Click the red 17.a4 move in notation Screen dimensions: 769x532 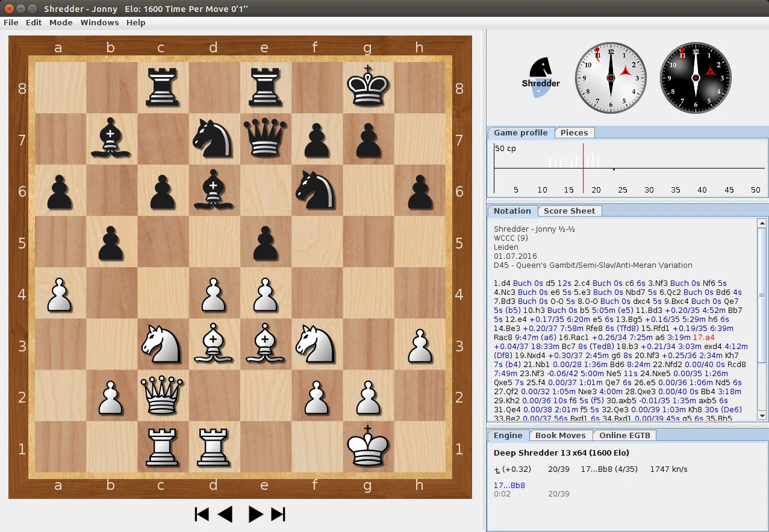tap(704, 337)
